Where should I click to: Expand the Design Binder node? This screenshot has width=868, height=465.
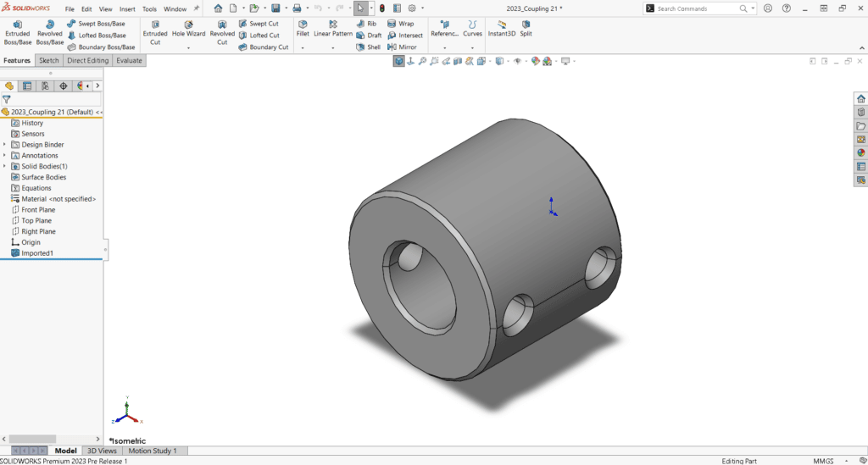[5, 145]
